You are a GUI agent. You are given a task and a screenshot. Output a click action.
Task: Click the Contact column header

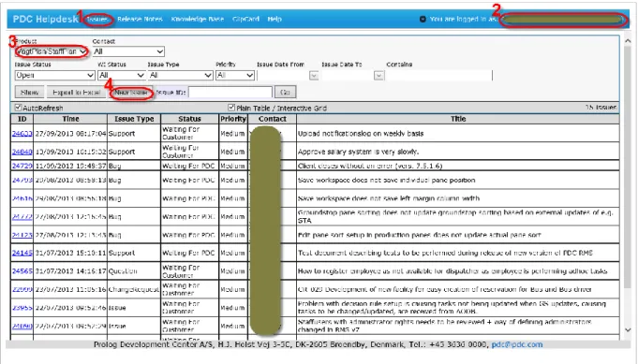[x=273, y=119]
